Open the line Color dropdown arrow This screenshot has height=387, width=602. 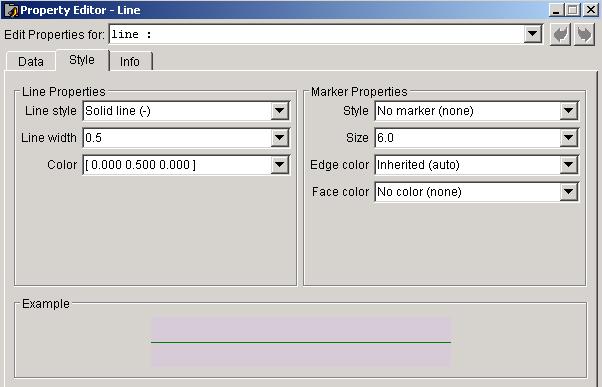pos(280,165)
